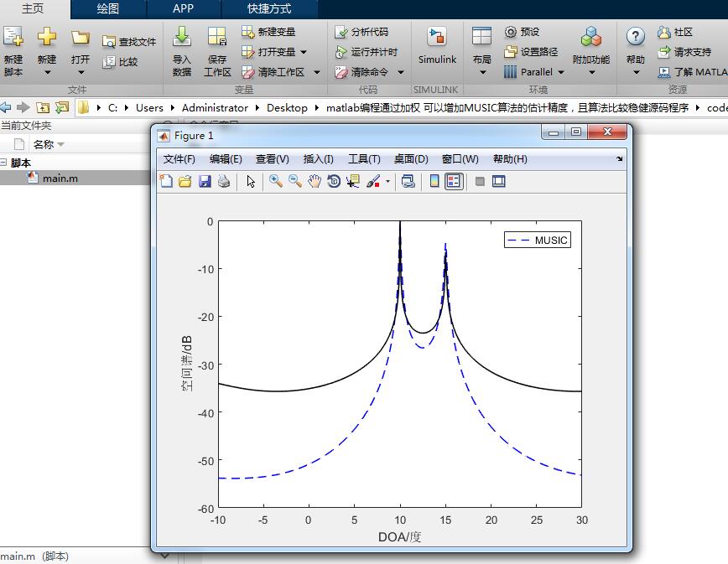Viewport: 728px width, 564px height.
Task: Click the 了解 MATLAB (Learn MATLAB) button
Action: click(692, 72)
